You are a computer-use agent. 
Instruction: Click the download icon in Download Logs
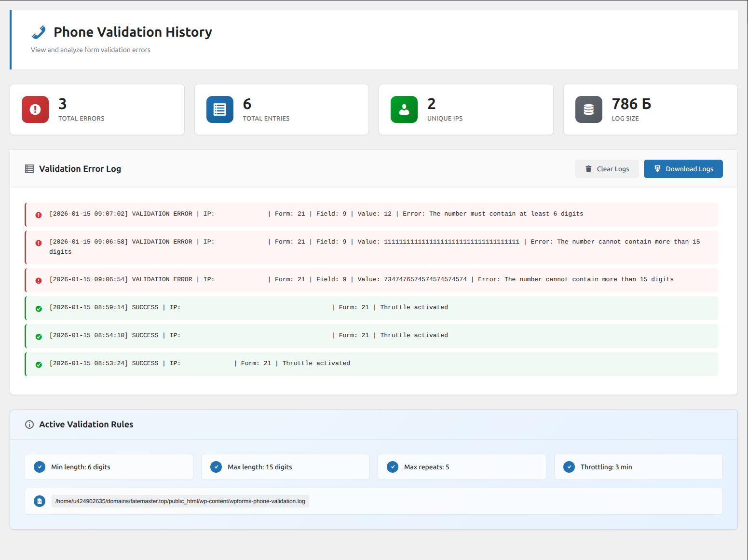point(657,169)
